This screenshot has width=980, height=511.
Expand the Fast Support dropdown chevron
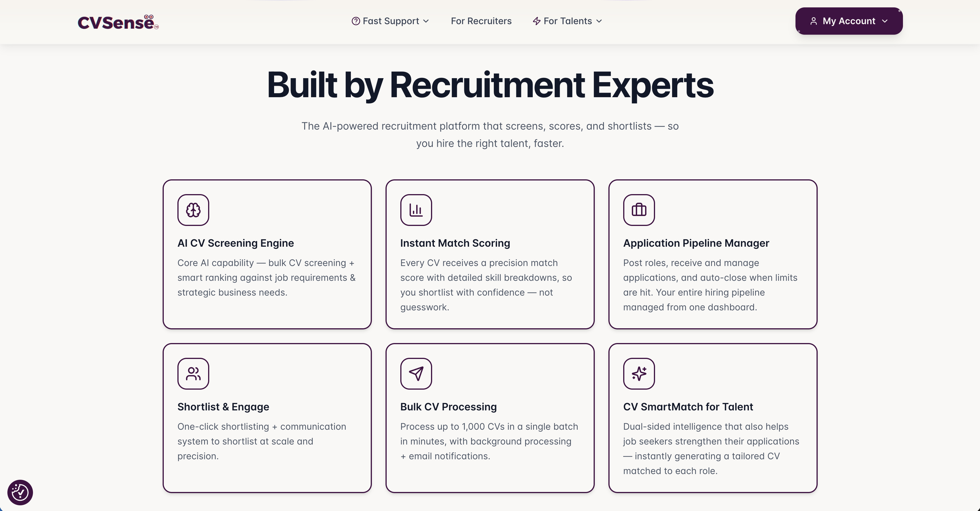pos(426,21)
